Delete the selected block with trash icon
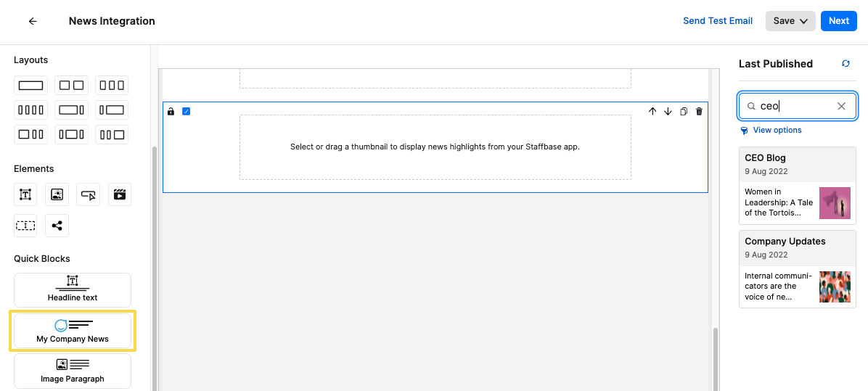Screen dimensions: 868x391 (699, 111)
